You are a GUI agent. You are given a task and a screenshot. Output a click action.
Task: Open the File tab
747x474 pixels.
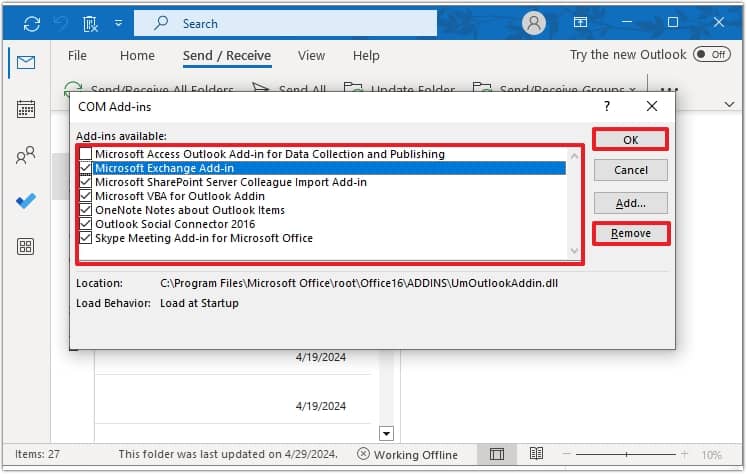point(77,56)
